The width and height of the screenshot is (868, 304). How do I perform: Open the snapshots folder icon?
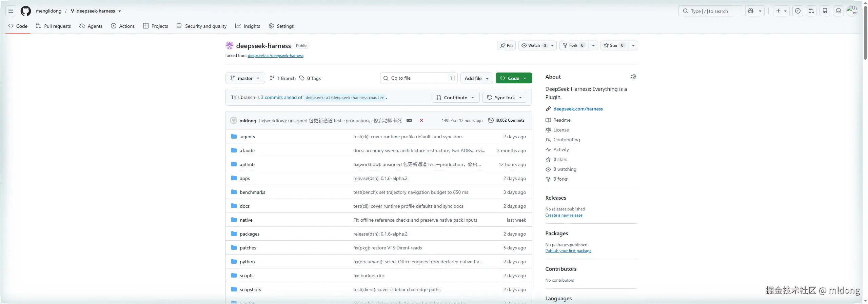pyautogui.click(x=234, y=289)
